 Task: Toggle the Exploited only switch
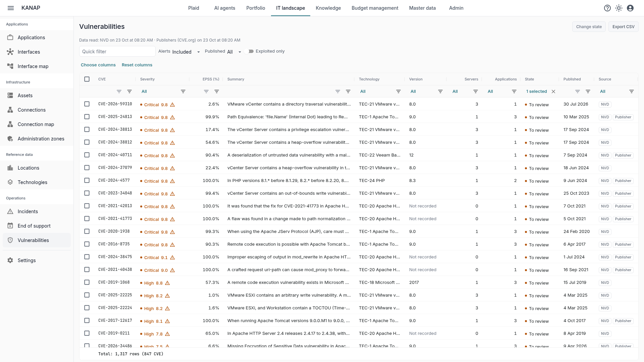pyautogui.click(x=249, y=51)
